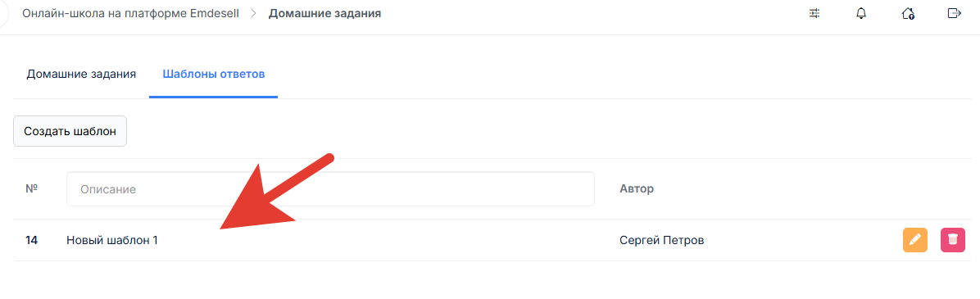The image size is (980, 299).
Task: Edit template with orange pencil icon
Action: pyautogui.click(x=915, y=240)
